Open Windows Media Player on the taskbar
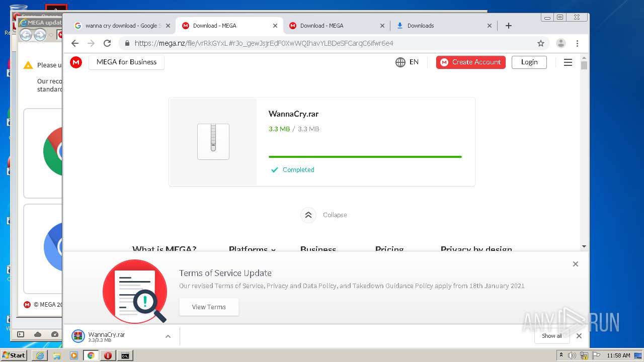 coord(74,355)
